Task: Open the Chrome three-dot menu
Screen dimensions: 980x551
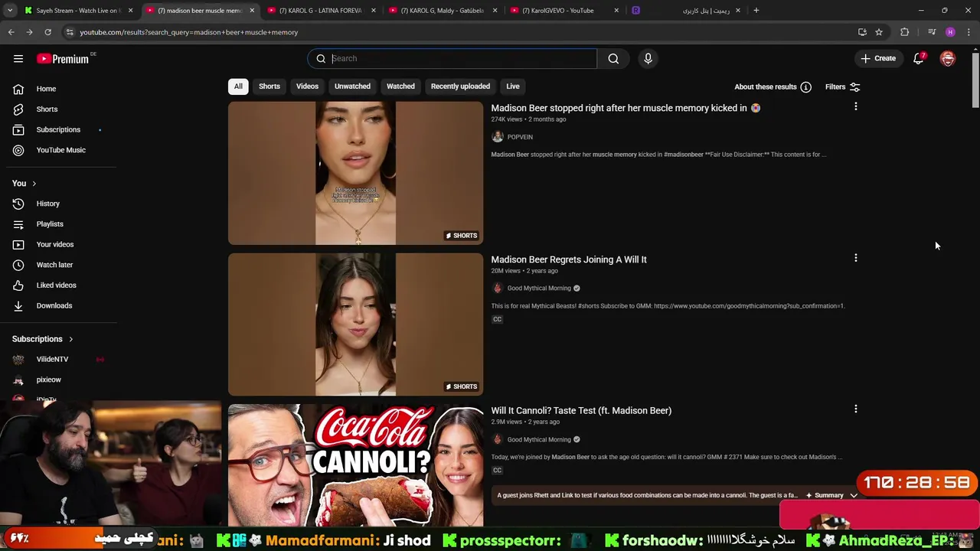Action: point(969,32)
